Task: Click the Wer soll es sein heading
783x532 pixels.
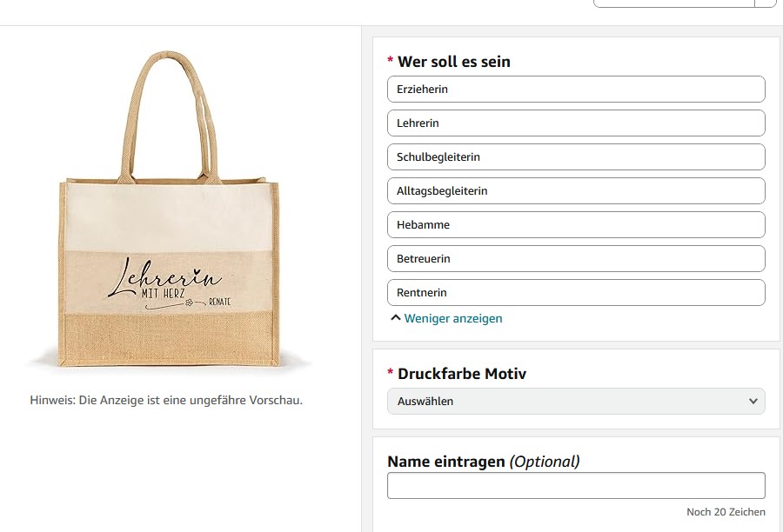Action: [453, 62]
